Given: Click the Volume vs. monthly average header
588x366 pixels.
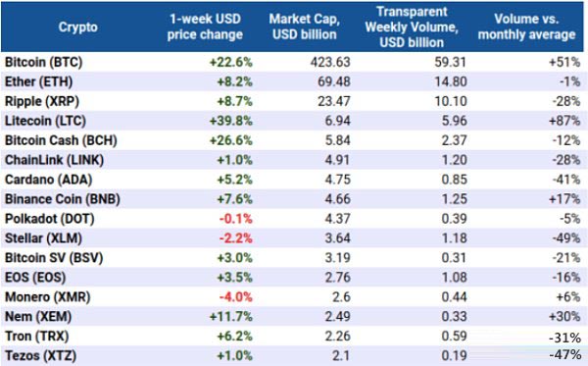Looking at the screenshot, I should coord(526,26).
